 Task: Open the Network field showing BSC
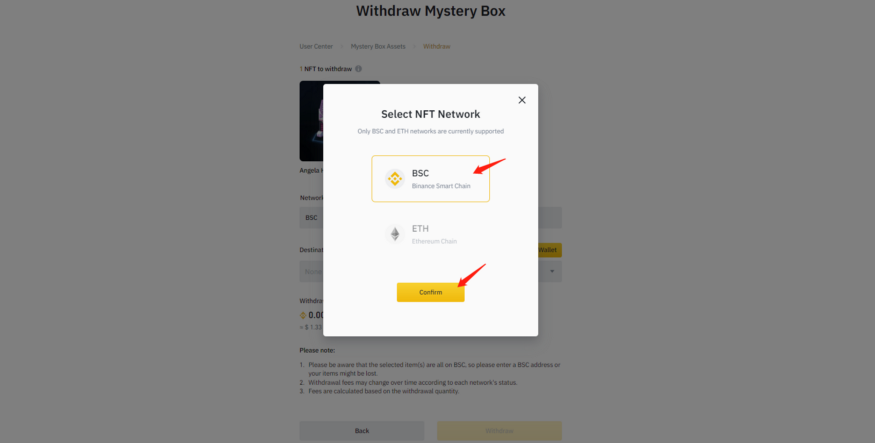point(311,218)
